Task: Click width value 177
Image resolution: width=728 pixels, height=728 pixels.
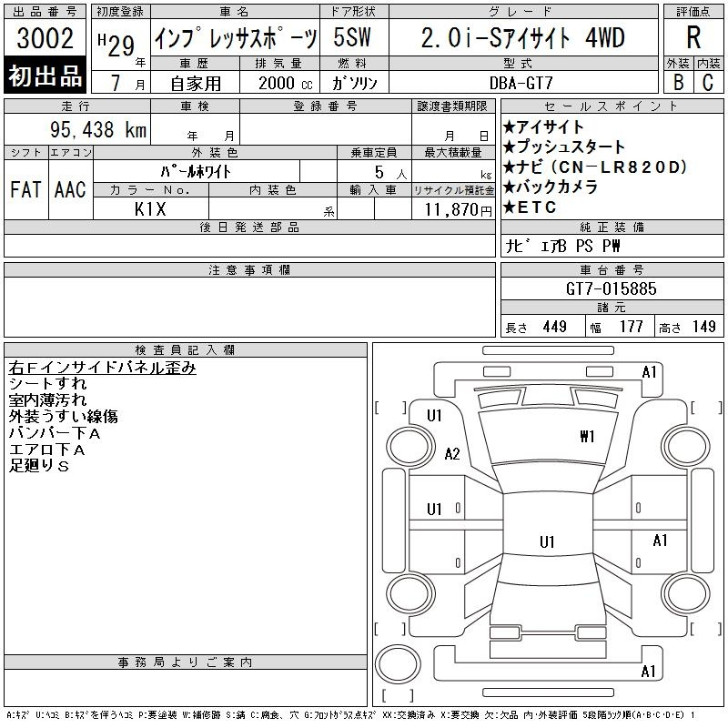Action: click(x=631, y=327)
